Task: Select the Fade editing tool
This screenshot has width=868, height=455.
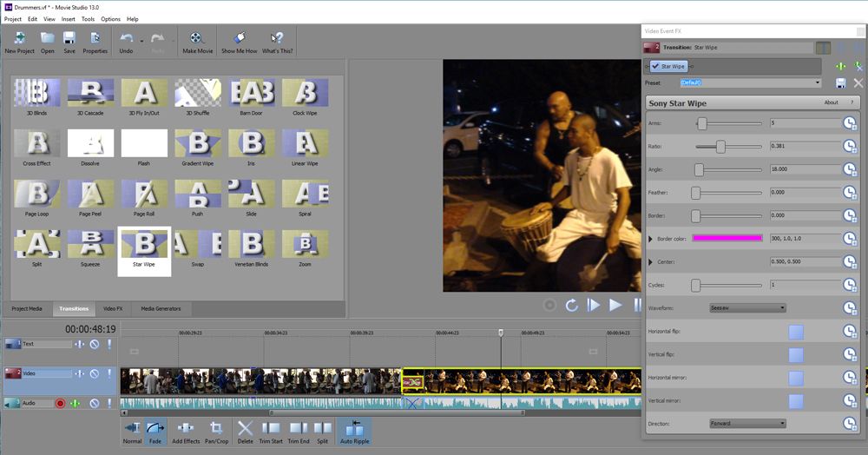Action: (156, 432)
